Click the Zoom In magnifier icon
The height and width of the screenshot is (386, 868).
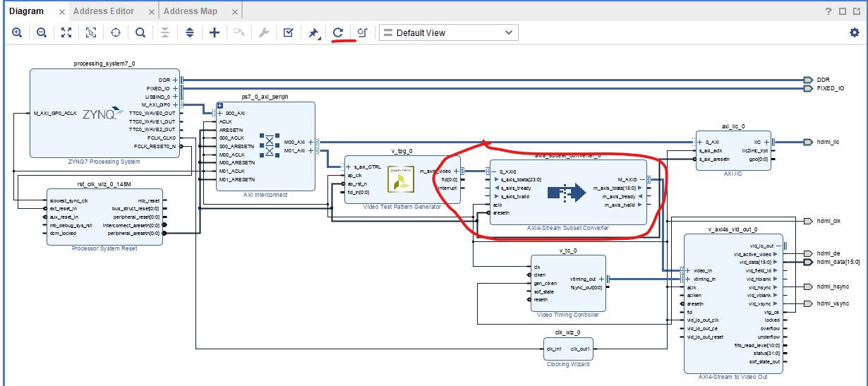[16, 32]
